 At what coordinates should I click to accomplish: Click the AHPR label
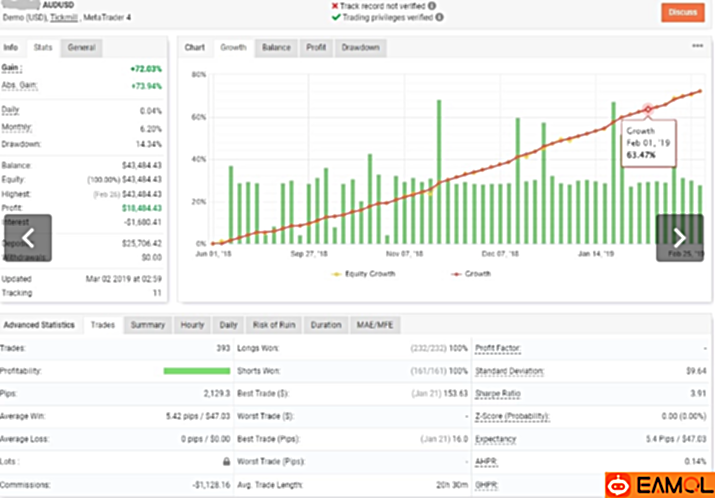click(x=487, y=462)
